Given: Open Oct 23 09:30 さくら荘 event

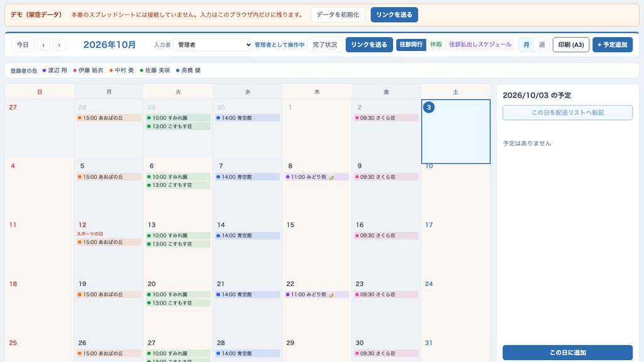Looking at the screenshot, I should click(386, 295).
